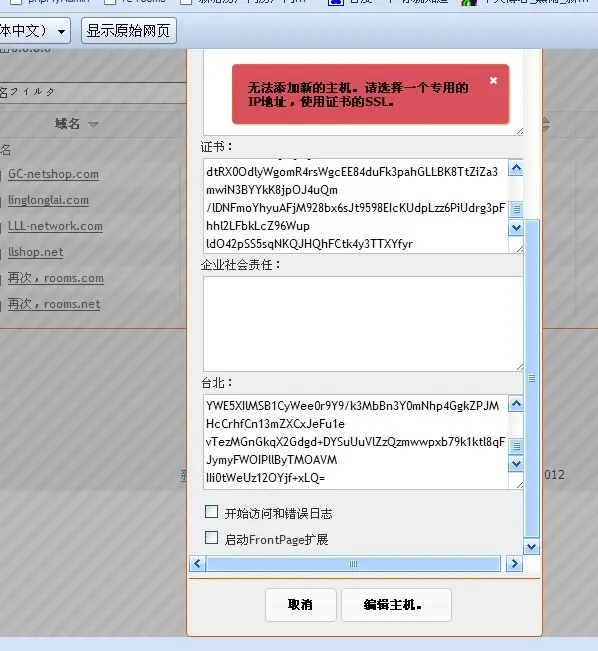Dismiss the red SSL error alert
This screenshot has width=598, height=651.
click(x=493, y=81)
